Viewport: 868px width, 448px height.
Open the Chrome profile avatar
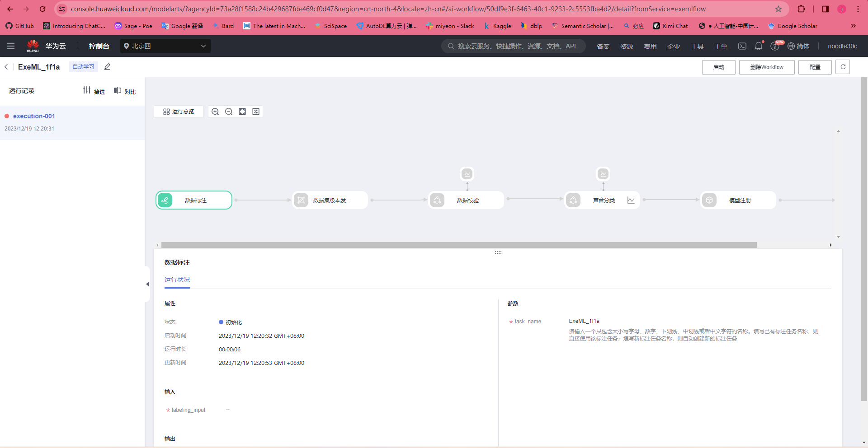pyautogui.click(x=842, y=9)
